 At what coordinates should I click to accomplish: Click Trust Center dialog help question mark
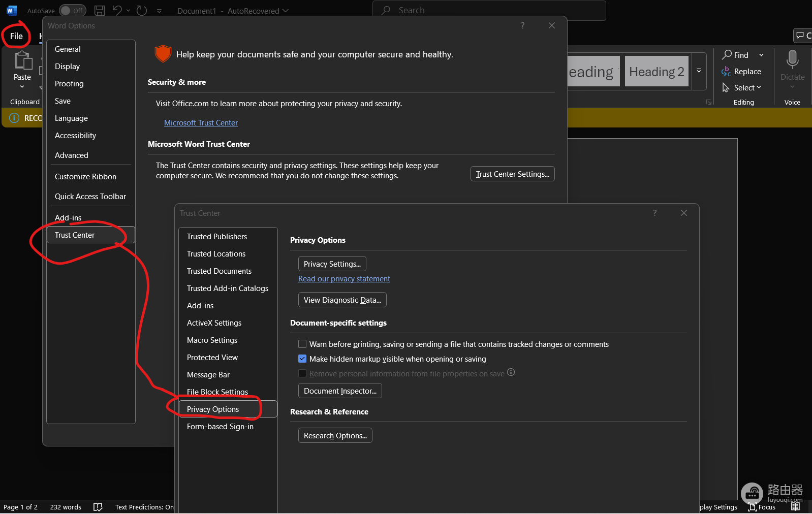654,213
